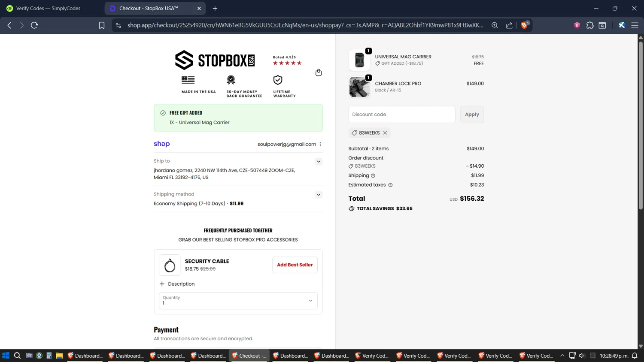Open Brave Shields icon
Viewport: 644px width, 362px height.
point(524,25)
